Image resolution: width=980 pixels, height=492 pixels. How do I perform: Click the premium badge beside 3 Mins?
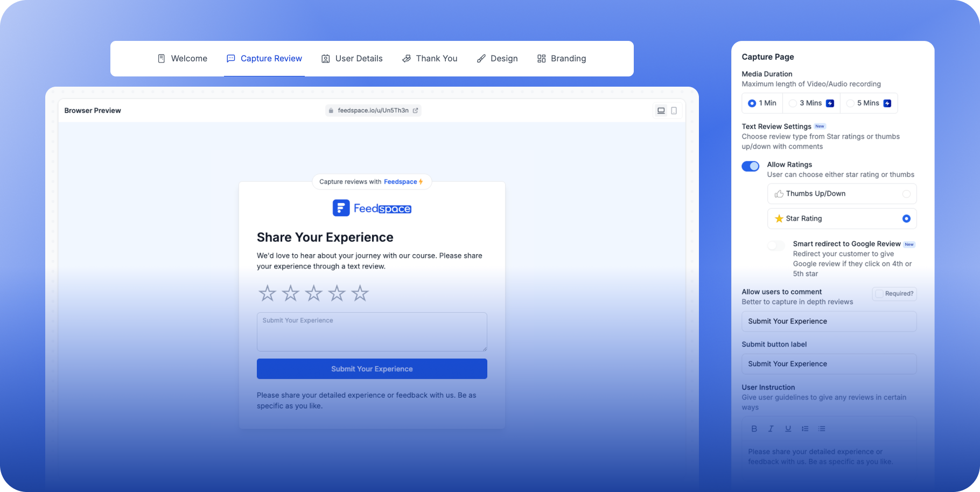coord(830,103)
